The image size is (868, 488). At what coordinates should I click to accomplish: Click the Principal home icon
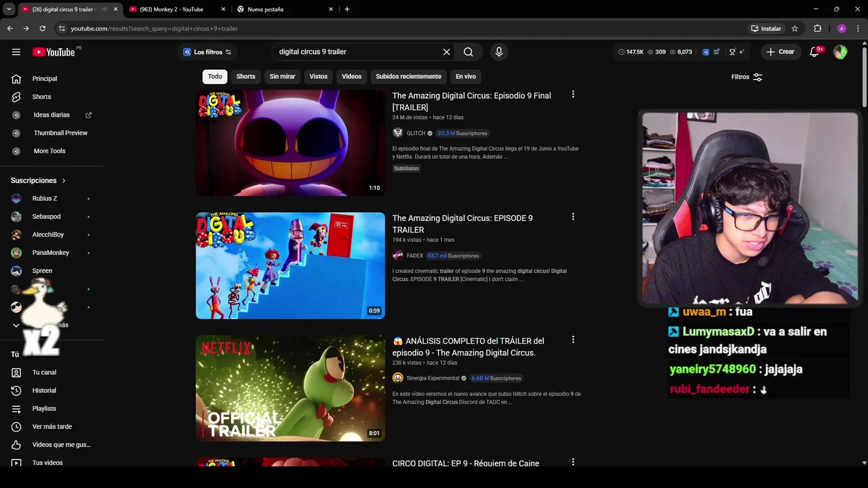16,79
